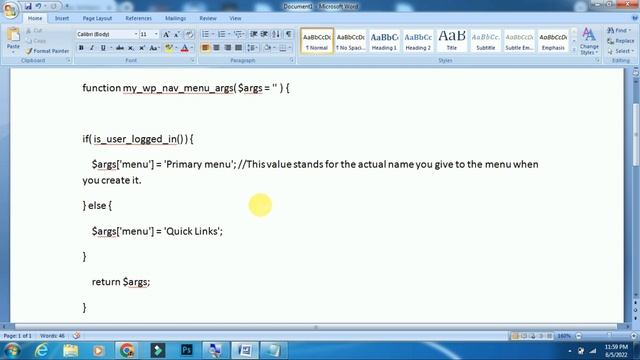Switch to the Page Layout tab
Image resolution: width=640 pixels, height=360 pixels.
pyautogui.click(x=97, y=18)
